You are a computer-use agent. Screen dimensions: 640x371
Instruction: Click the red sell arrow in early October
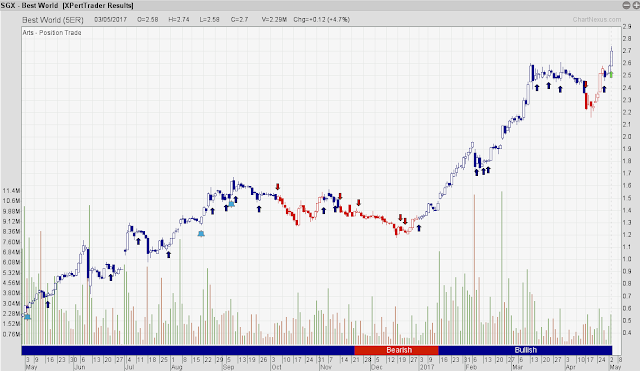click(278, 187)
